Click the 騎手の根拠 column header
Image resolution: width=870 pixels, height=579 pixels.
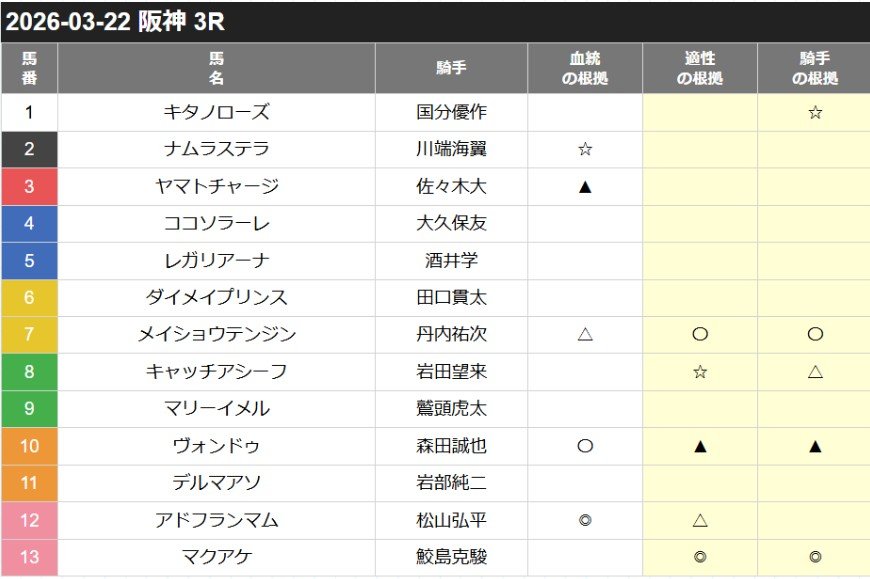pyautogui.click(x=815, y=68)
